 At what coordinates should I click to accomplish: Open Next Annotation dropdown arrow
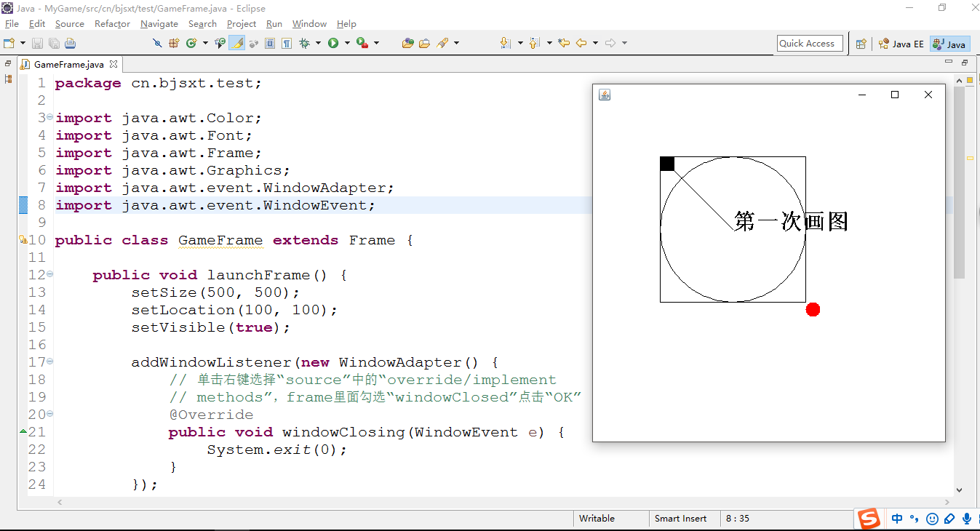[520, 43]
